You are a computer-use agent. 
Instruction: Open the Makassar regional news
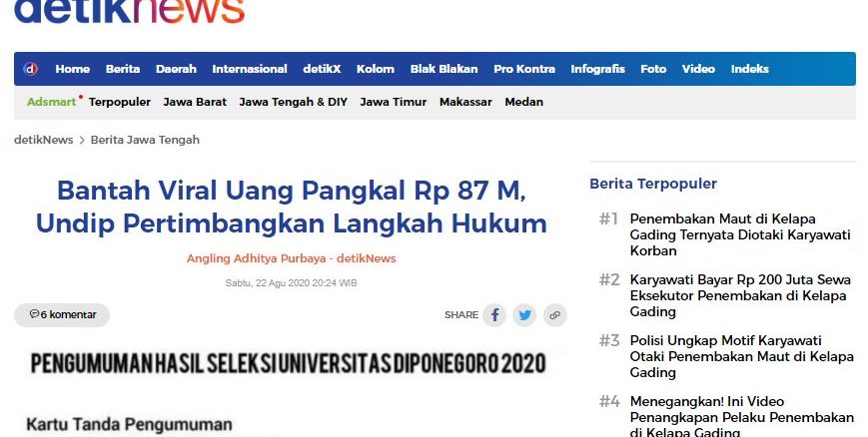(465, 102)
